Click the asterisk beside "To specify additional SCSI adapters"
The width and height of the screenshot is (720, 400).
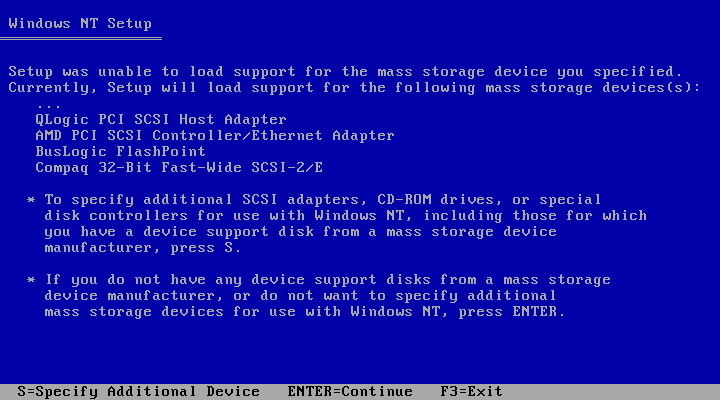[x=31, y=200]
